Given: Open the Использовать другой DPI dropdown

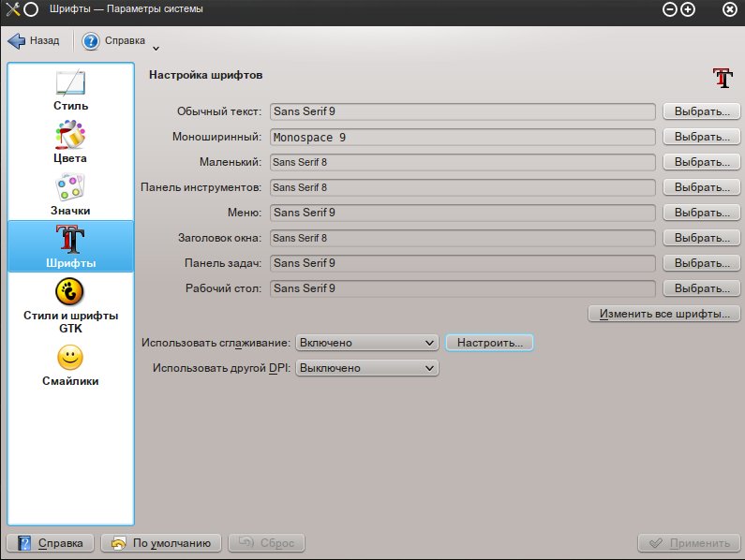Looking at the screenshot, I should pyautogui.click(x=366, y=368).
